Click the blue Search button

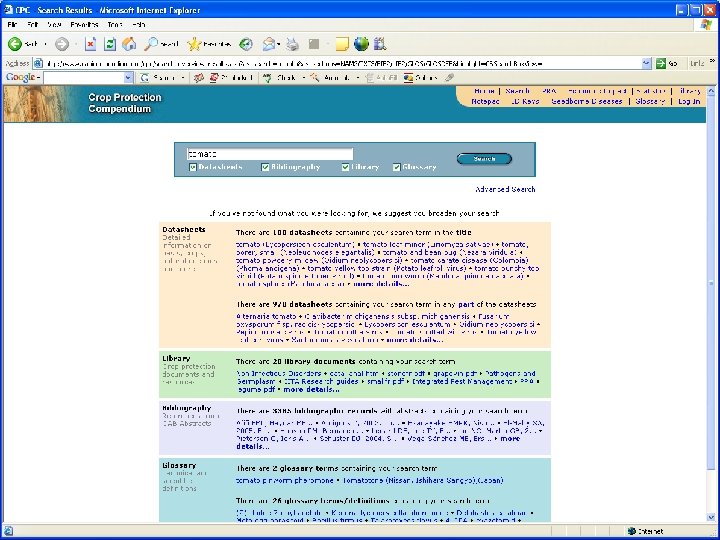484,159
